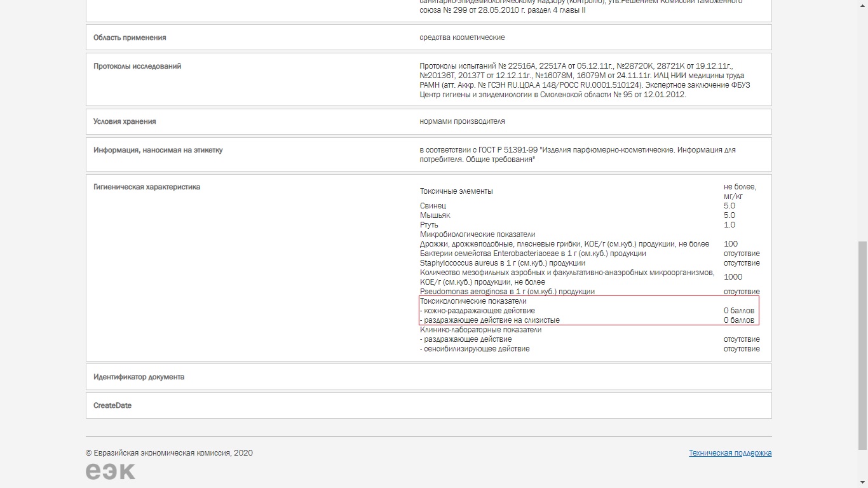Click the CreateDate label

(112, 405)
